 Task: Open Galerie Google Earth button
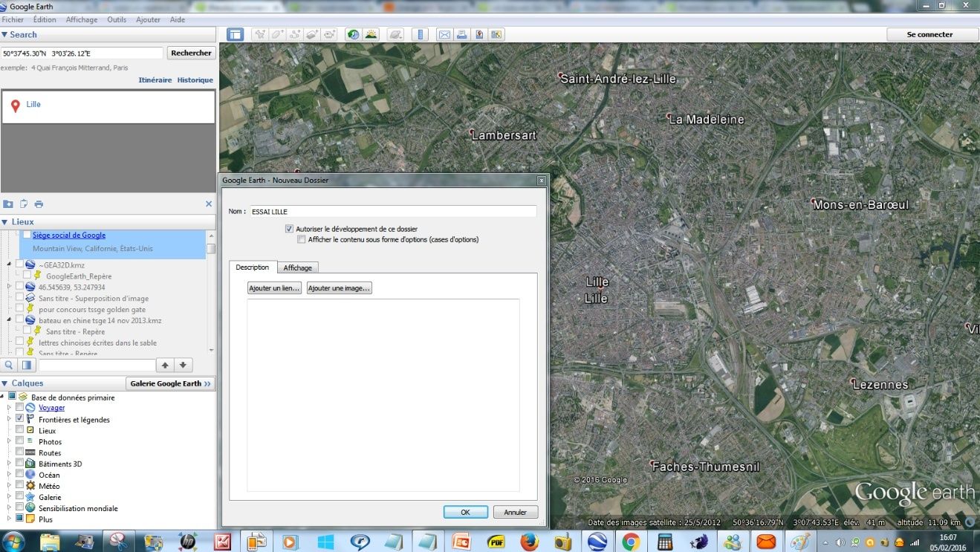(171, 383)
